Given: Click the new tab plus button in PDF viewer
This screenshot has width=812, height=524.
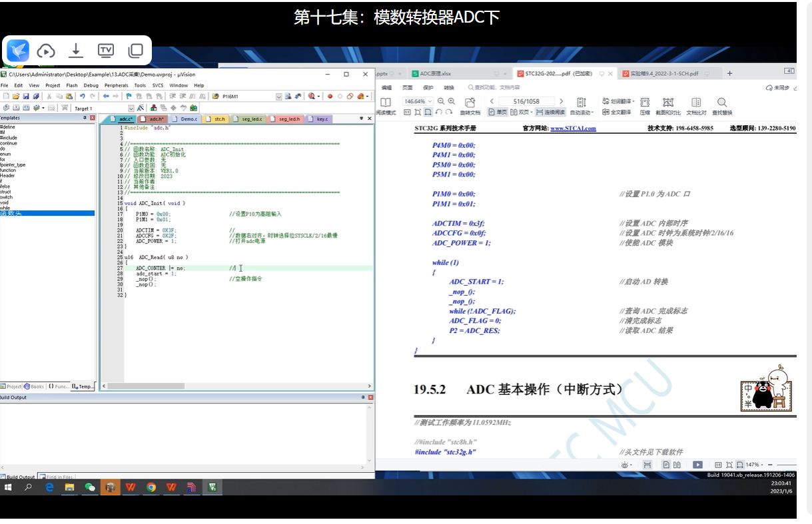Looking at the screenshot, I should 729,73.
